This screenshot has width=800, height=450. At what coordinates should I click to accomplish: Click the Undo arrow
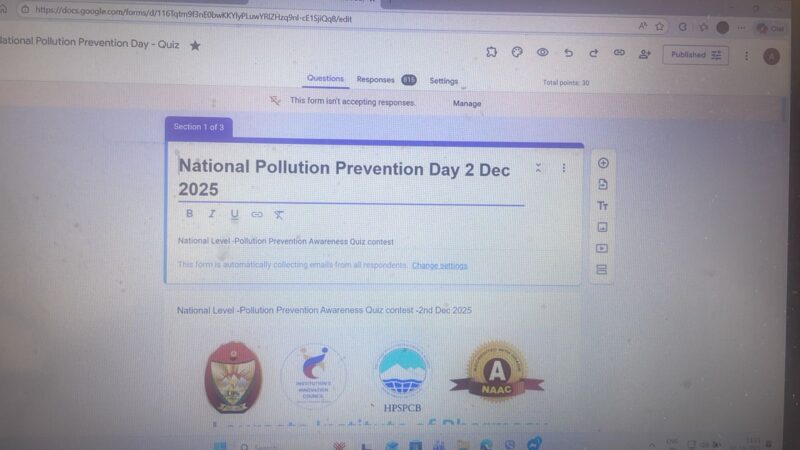[568, 53]
